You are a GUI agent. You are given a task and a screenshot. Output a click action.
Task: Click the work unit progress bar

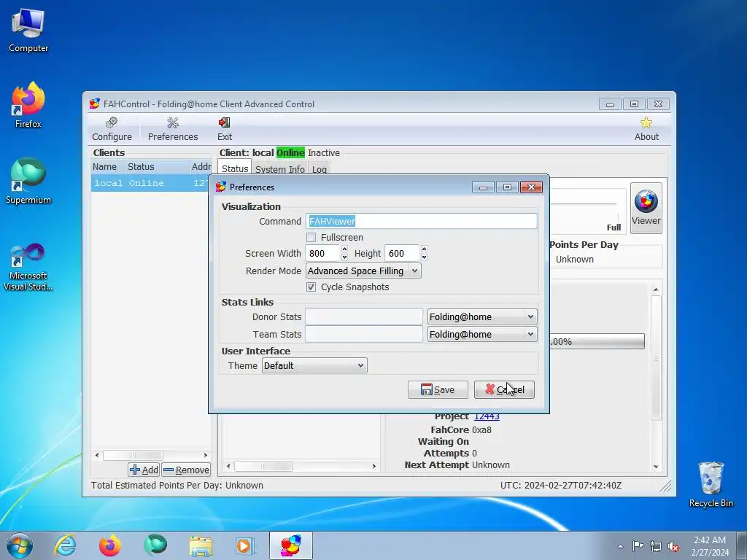click(597, 341)
